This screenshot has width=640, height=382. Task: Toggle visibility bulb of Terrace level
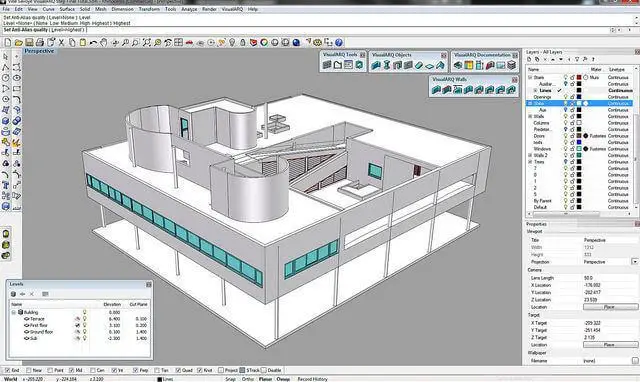pos(84,319)
